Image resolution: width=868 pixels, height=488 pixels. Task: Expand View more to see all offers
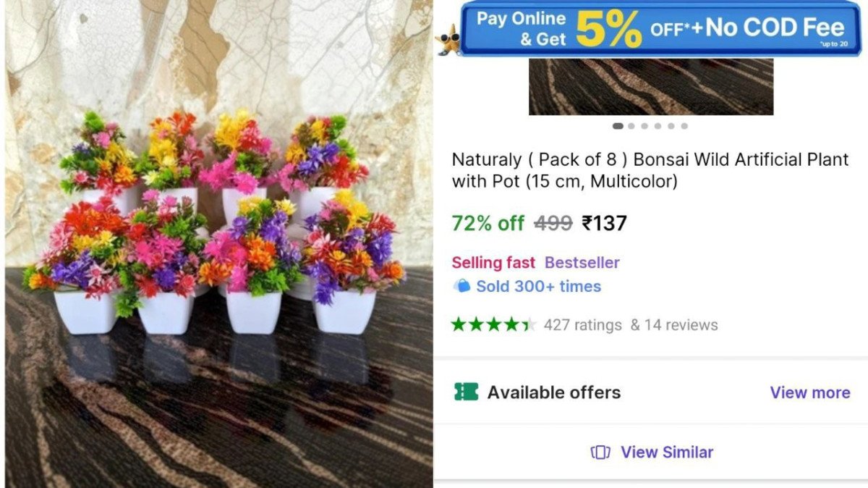tap(810, 392)
